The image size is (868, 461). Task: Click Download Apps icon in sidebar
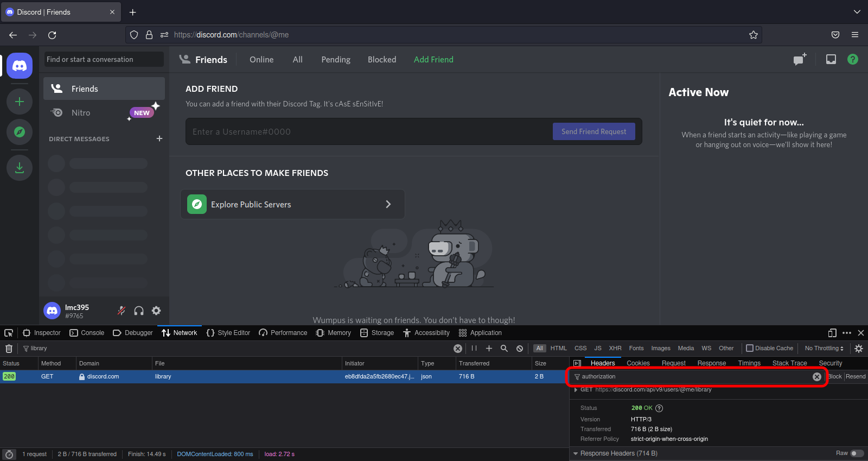click(x=20, y=168)
